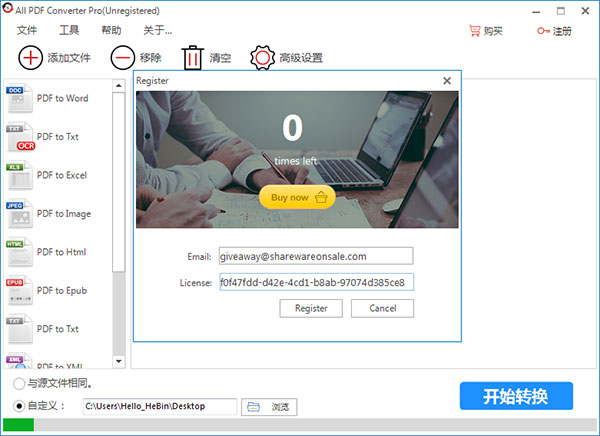Click the blue Start Conversion button
This screenshot has height=436, width=600.
(x=516, y=396)
